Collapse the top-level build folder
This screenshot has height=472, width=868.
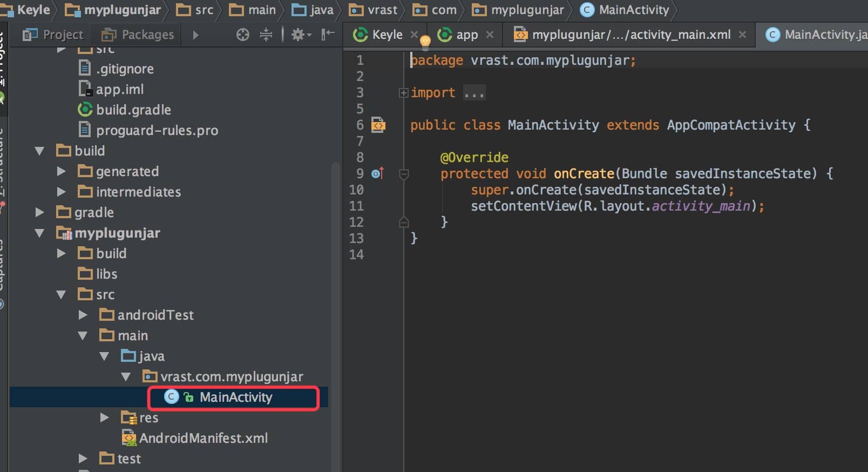[x=39, y=151]
